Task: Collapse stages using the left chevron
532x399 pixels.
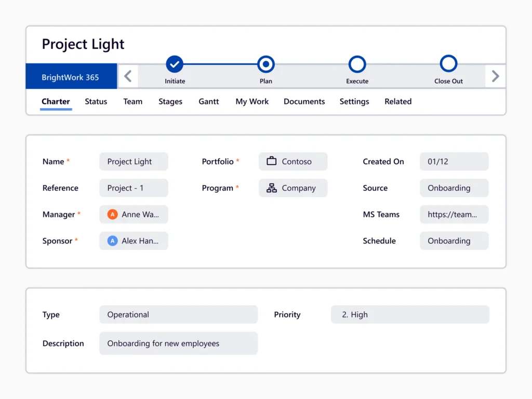Action: (128, 76)
